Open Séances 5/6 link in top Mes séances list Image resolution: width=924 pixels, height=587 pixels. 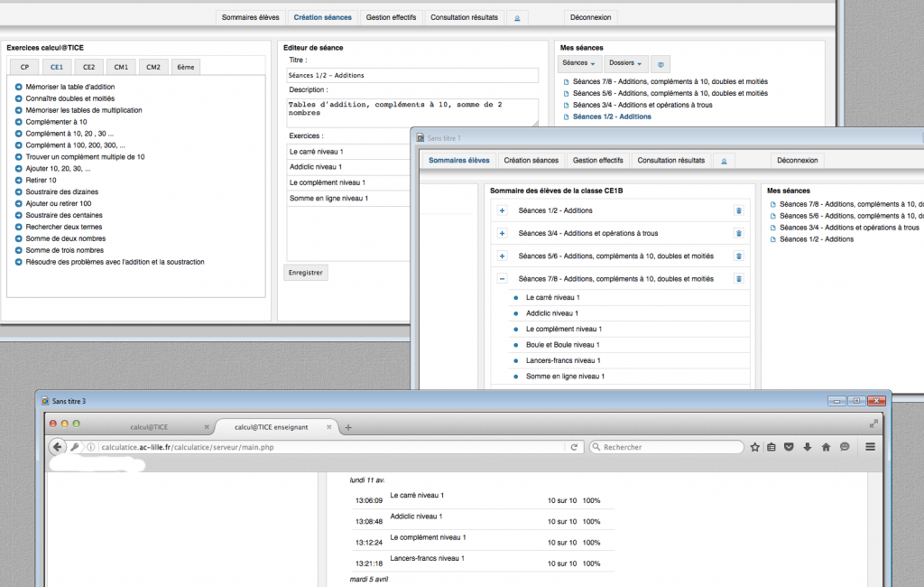pyautogui.click(x=670, y=93)
